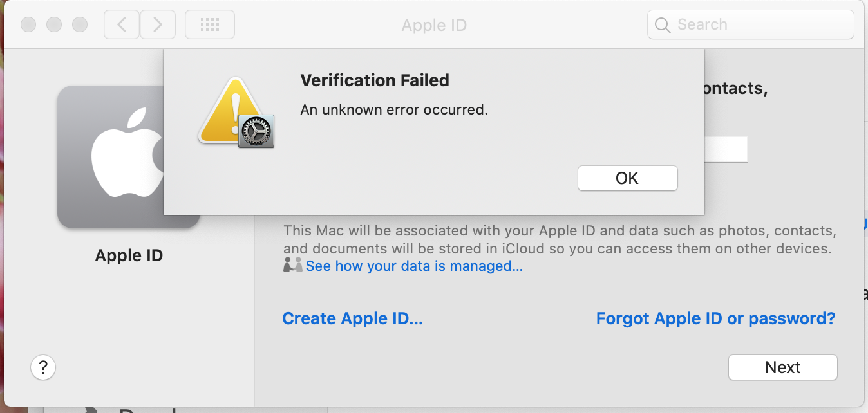Click the magnifying glass search icon
This screenshot has width=868, height=413.
point(662,25)
